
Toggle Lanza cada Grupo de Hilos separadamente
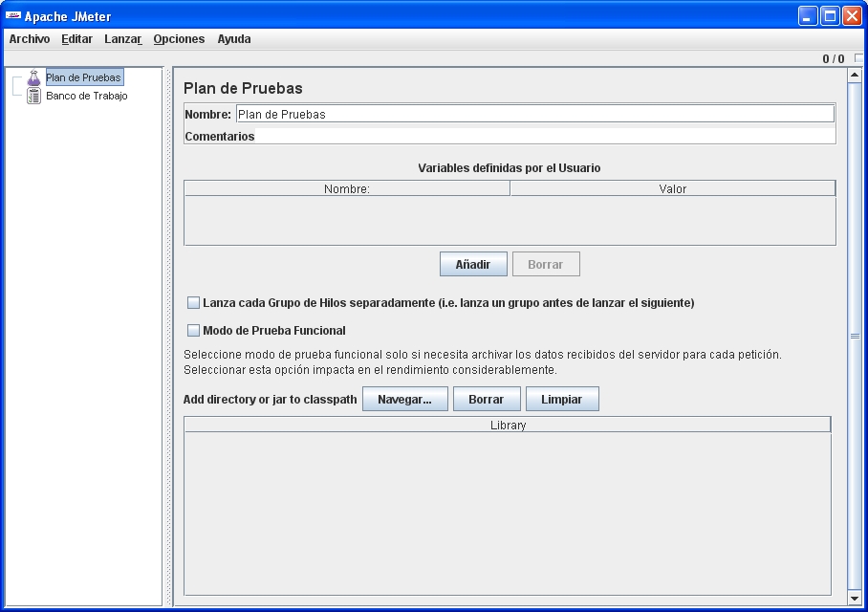[x=193, y=302]
